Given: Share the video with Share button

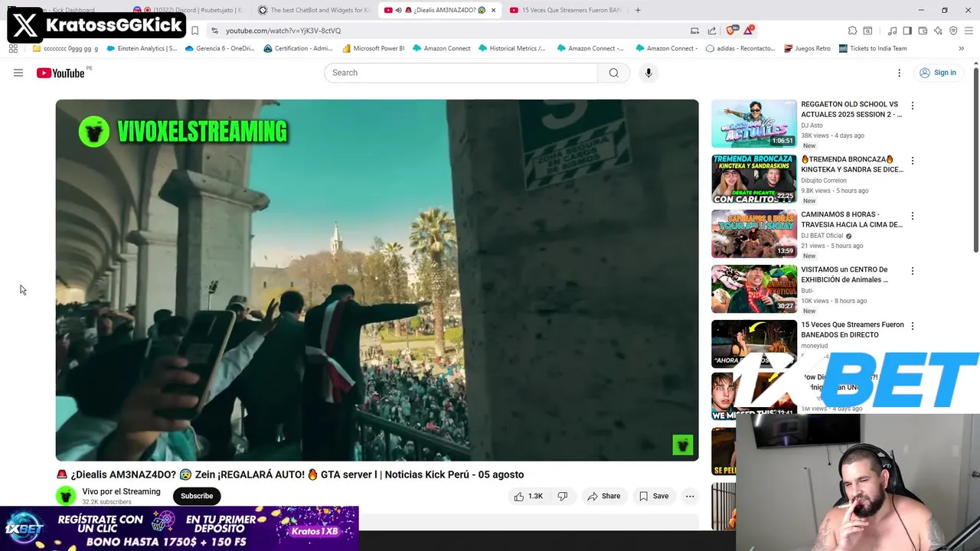Looking at the screenshot, I should click(x=603, y=496).
